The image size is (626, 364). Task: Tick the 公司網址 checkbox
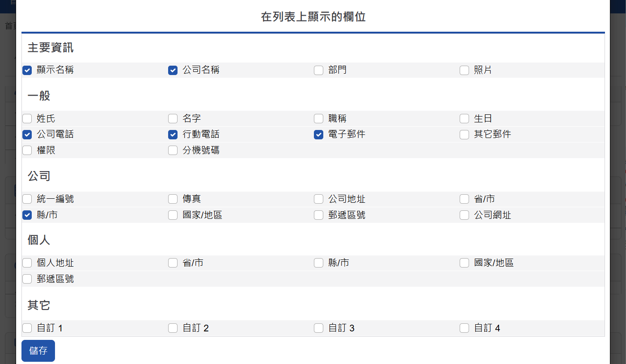(x=465, y=215)
